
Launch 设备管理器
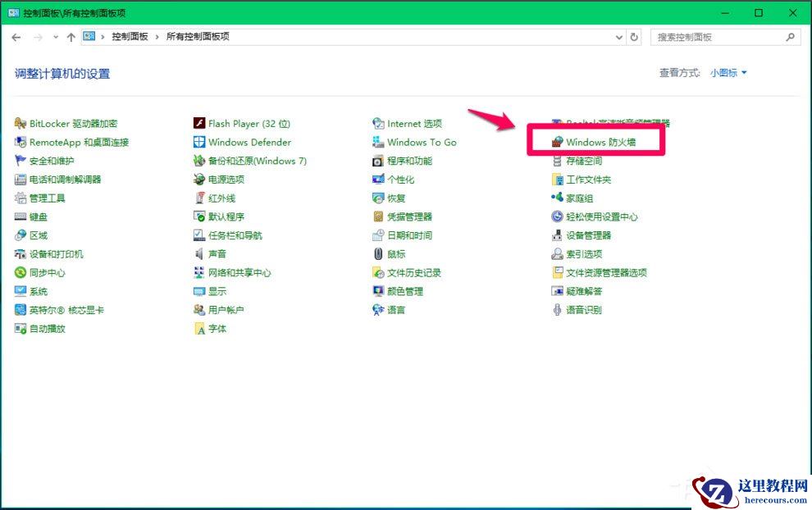click(x=585, y=235)
